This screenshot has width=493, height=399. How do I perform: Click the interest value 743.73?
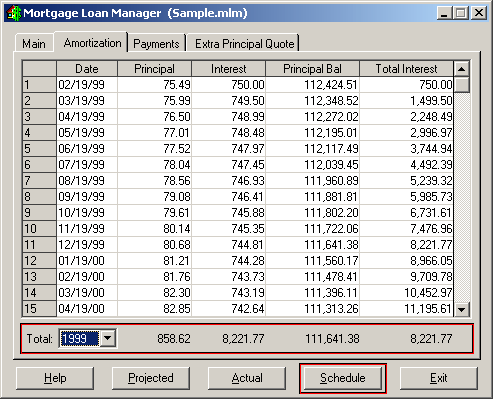[228, 277]
